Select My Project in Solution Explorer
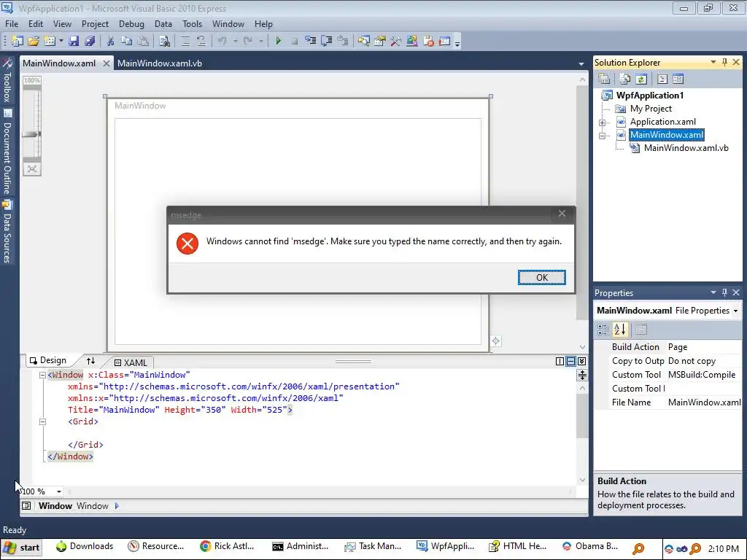Image resolution: width=747 pixels, height=560 pixels. [651, 109]
